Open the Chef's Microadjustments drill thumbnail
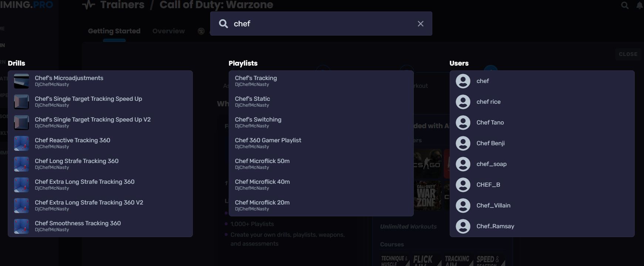 click(x=21, y=81)
